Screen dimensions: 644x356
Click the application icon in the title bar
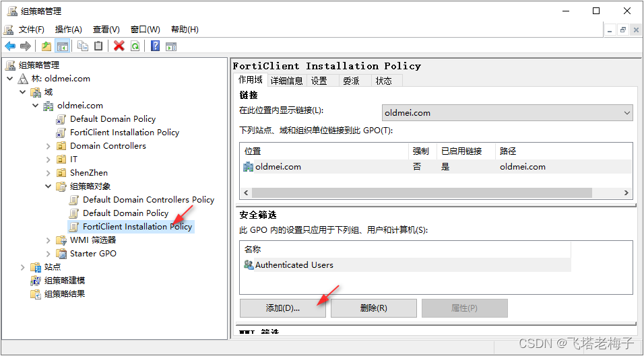pyautogui.click(x=12, y=11)
